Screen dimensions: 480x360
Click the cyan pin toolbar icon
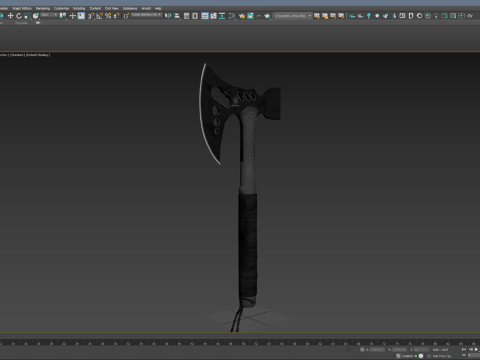coord(369,16)
